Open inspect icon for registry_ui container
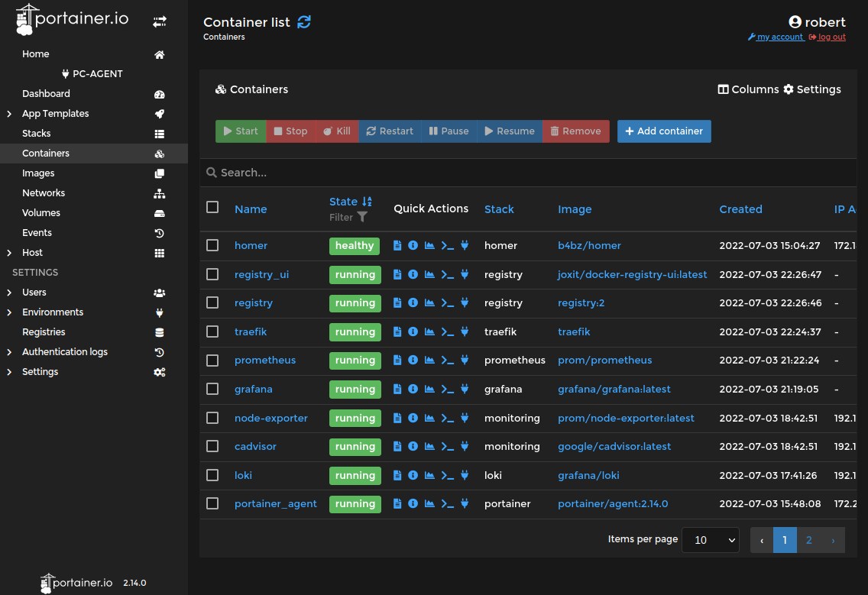This screenshot has width=868, height=595. (x=413, y=275)
